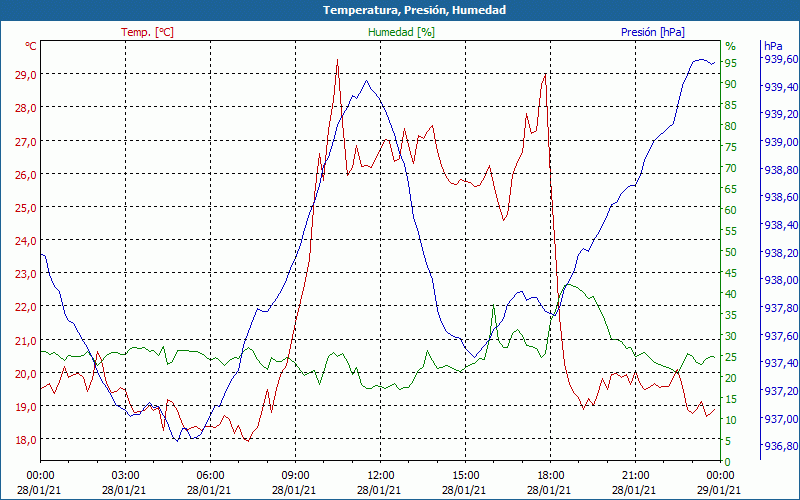Click temperature axis value '19,0'
Image resolution: width=800 pixels, height=500 pixels.
coord(26,407)
